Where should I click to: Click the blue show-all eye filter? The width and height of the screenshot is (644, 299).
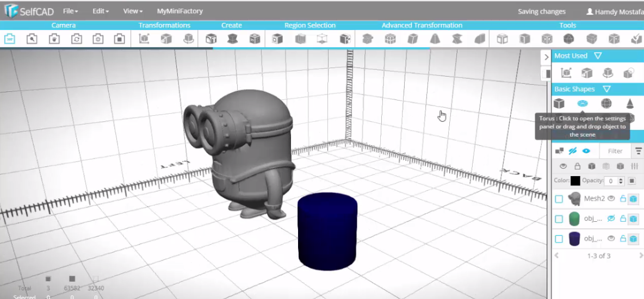(x=586, y=151)
